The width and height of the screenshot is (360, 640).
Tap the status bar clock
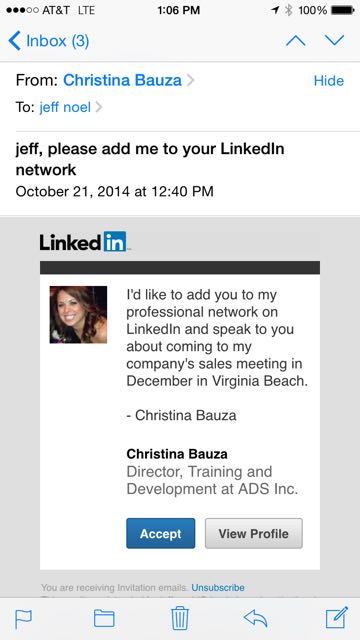tap(178, 10)
